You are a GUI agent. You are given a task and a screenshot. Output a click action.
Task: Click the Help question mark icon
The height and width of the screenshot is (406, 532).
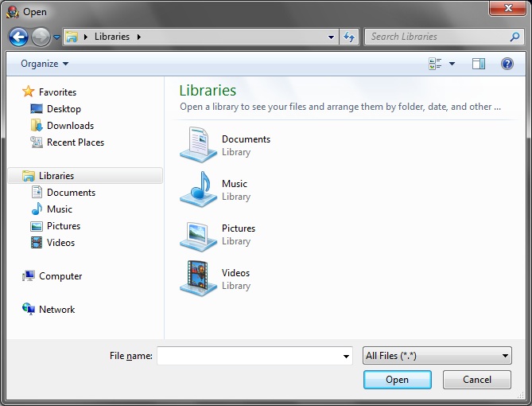click(x=507, y=64)
